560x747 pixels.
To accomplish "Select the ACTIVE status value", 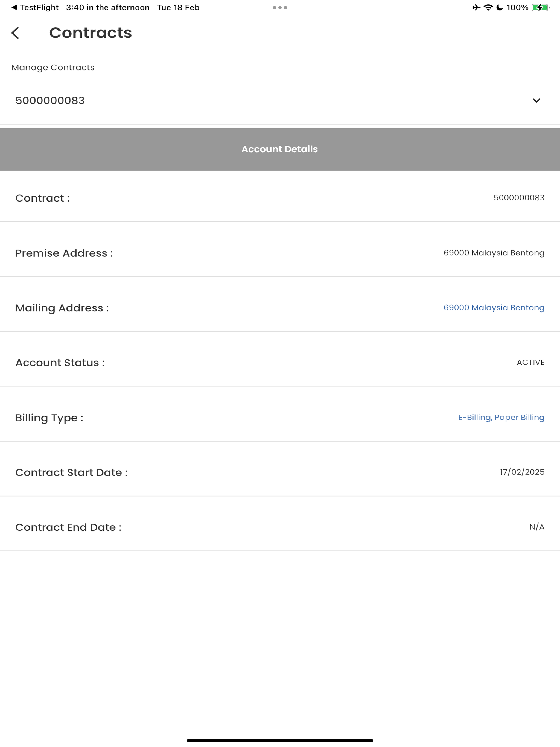I will coord(530,362).
